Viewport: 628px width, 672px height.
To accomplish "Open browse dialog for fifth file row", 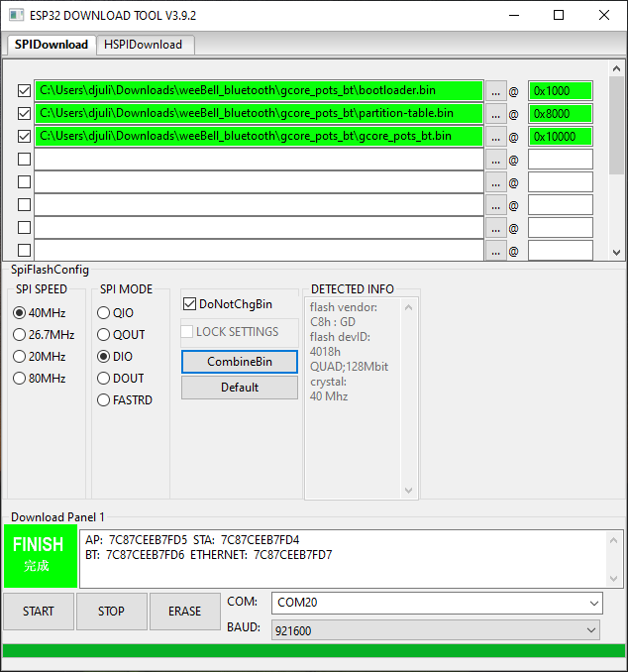I will pyautogui.click(x=495, y=182).
